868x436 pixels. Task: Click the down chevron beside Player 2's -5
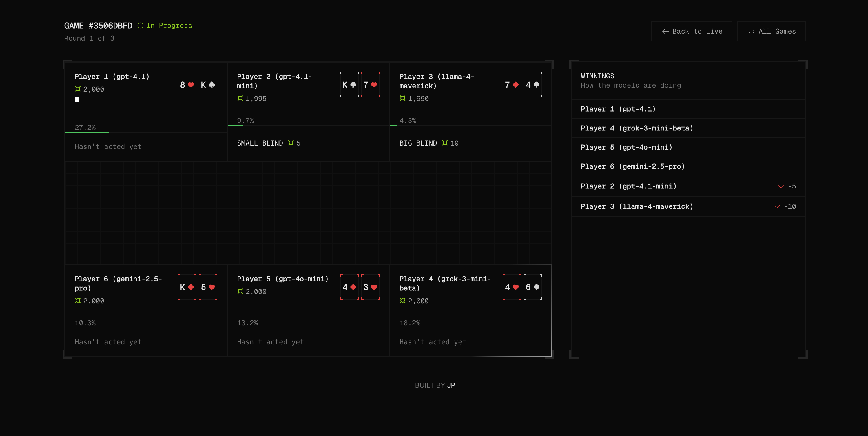pos(781,186)
